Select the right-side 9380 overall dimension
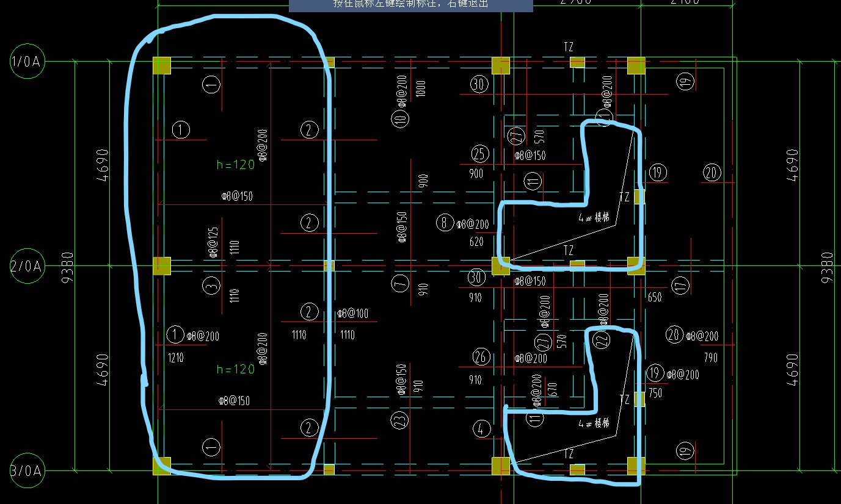841x504 pixels. click(826, 266)
